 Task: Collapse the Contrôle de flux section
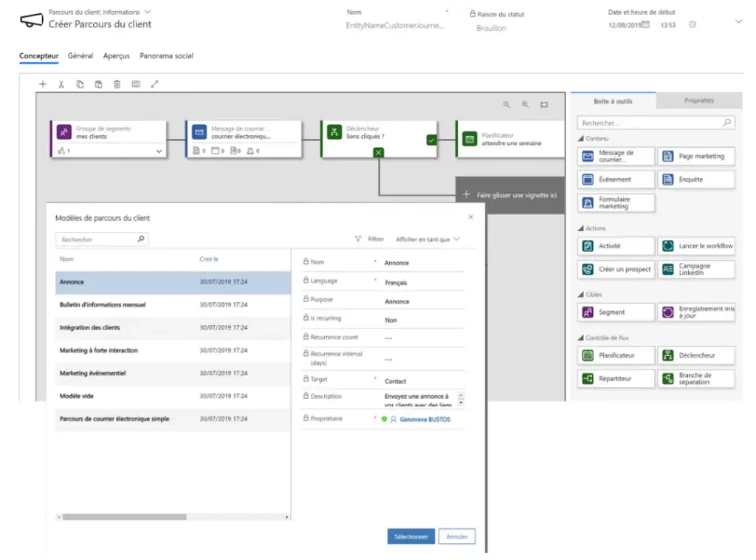click(581, 338)
